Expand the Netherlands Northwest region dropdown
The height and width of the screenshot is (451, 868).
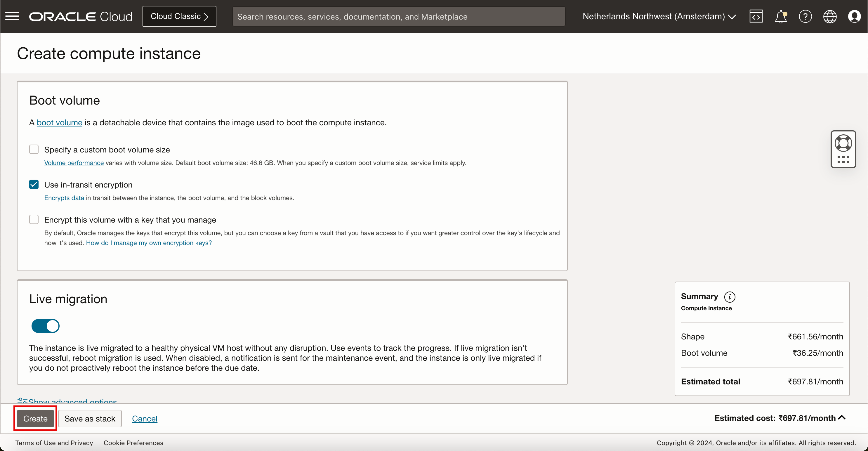click(659, 16)
